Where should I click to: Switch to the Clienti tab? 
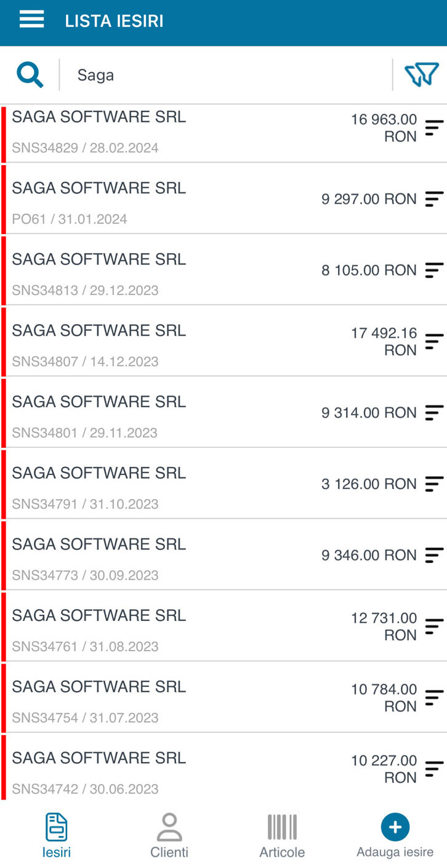click(x=169, y=836)
